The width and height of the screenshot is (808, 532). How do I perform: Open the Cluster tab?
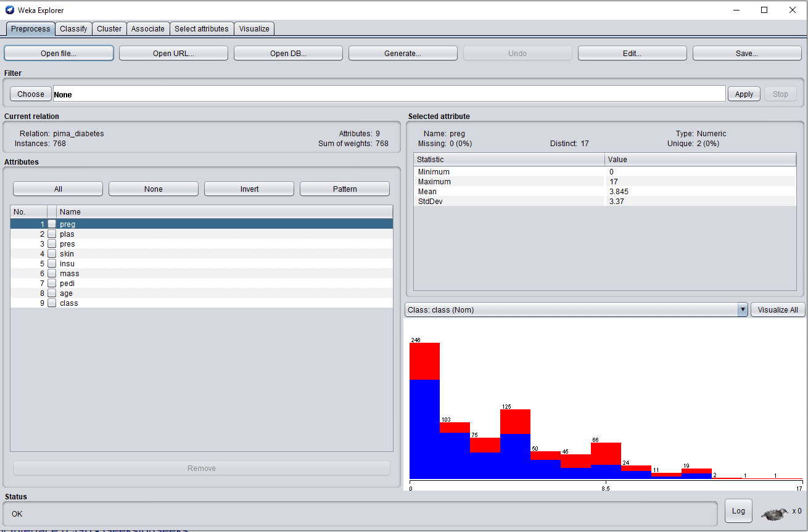tap(109, 29)
